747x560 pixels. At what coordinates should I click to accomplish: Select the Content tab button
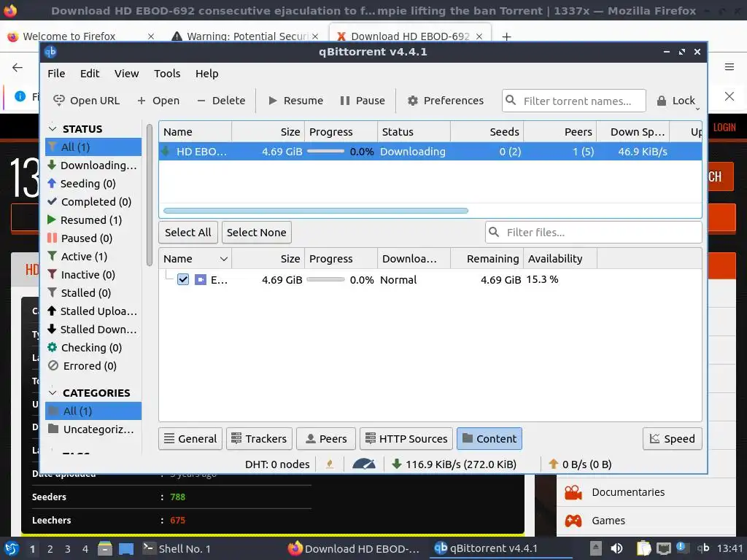pos(489,438)
